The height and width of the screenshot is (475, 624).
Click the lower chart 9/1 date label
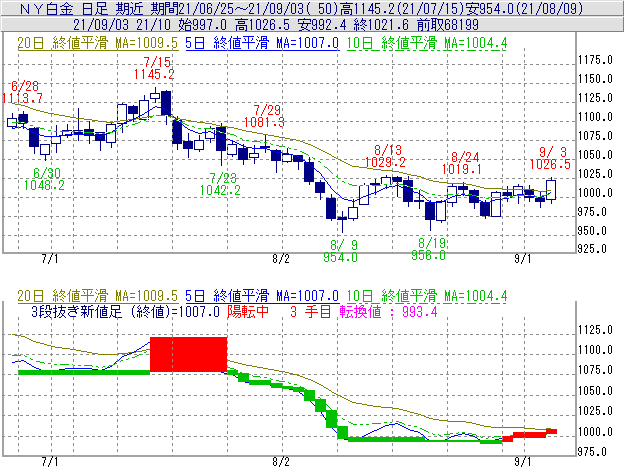coord(523,462)
